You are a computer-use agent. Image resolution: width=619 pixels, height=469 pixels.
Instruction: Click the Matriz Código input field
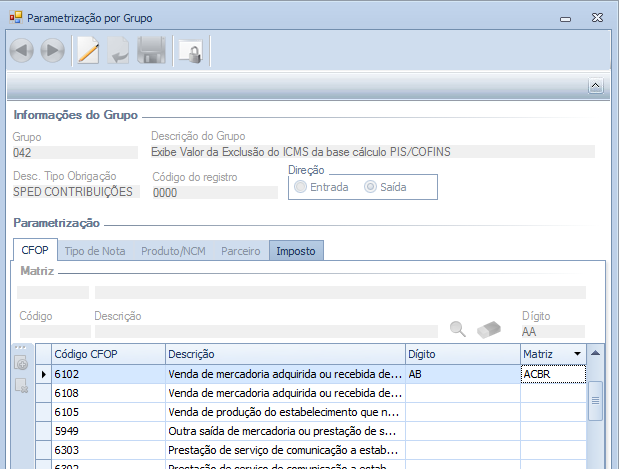55,332
